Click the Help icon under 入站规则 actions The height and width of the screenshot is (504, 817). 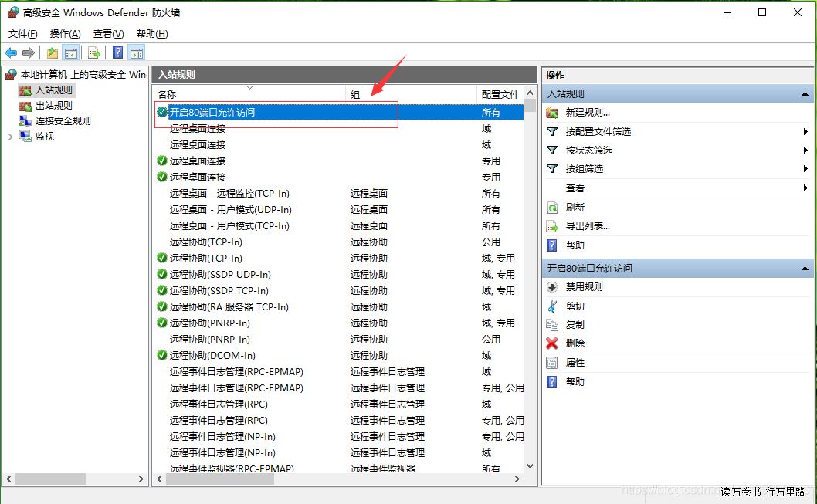(x=552, y=245)
